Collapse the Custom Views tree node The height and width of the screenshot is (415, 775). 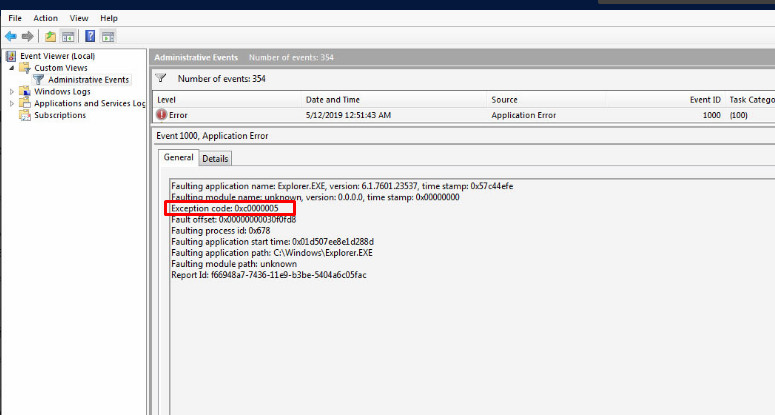click(12, 68)
